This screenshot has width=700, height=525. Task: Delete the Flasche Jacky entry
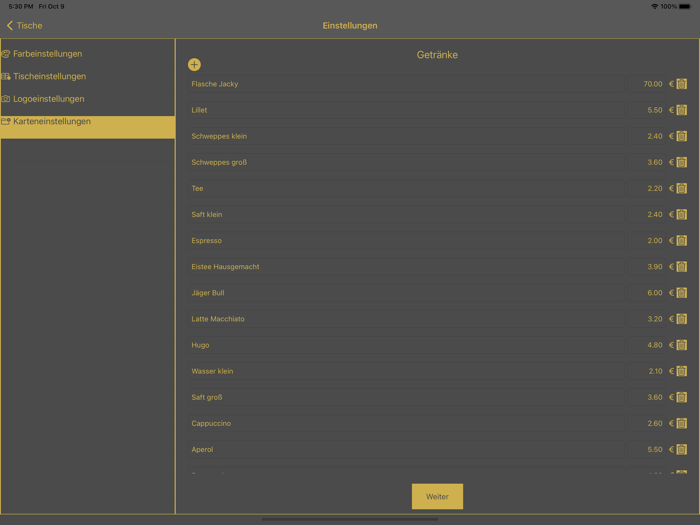(681, 84)
